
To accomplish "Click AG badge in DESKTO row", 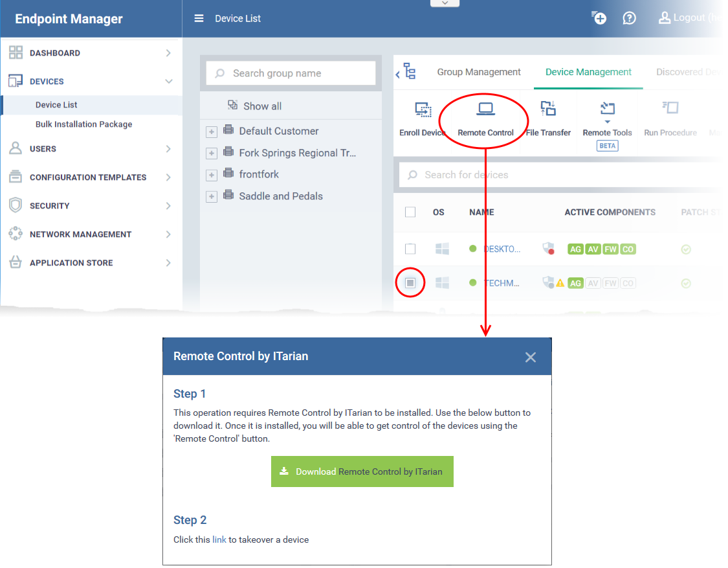I will [576, 249].
